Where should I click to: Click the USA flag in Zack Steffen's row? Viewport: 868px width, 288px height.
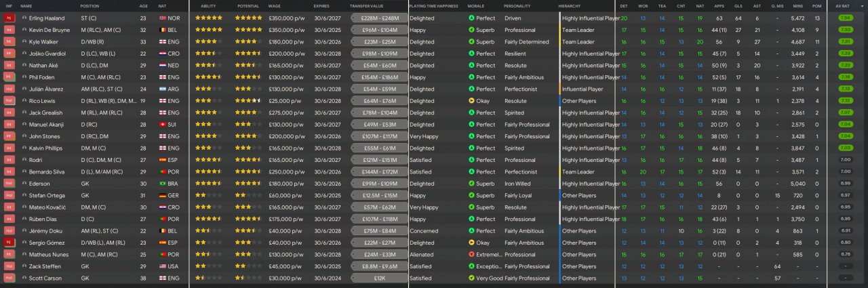[161, 266]
